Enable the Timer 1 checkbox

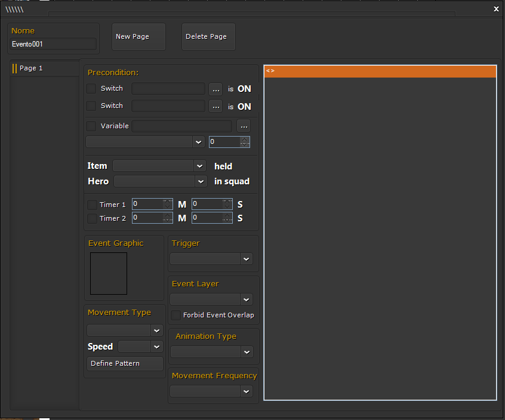tap(93, 205)
